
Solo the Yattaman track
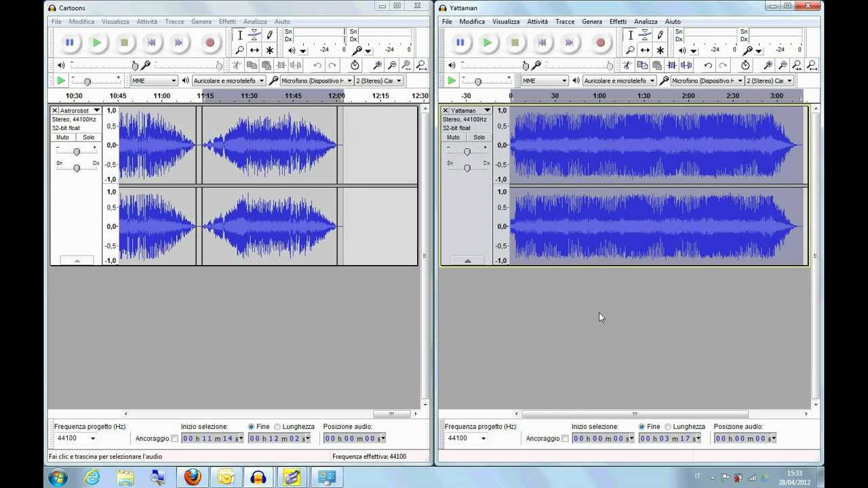[x=479, y=137]
